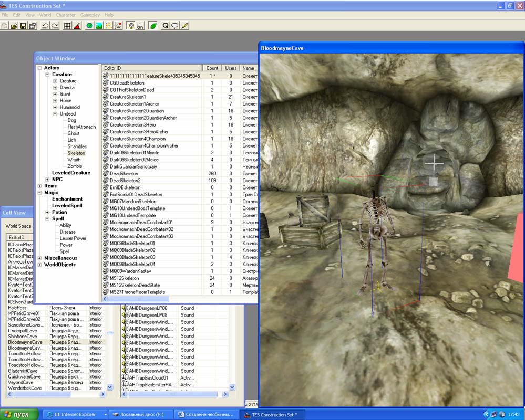Toggle Snap to Angle in the toolbar
The image size is (525, 420).
(x=77, y=26)
